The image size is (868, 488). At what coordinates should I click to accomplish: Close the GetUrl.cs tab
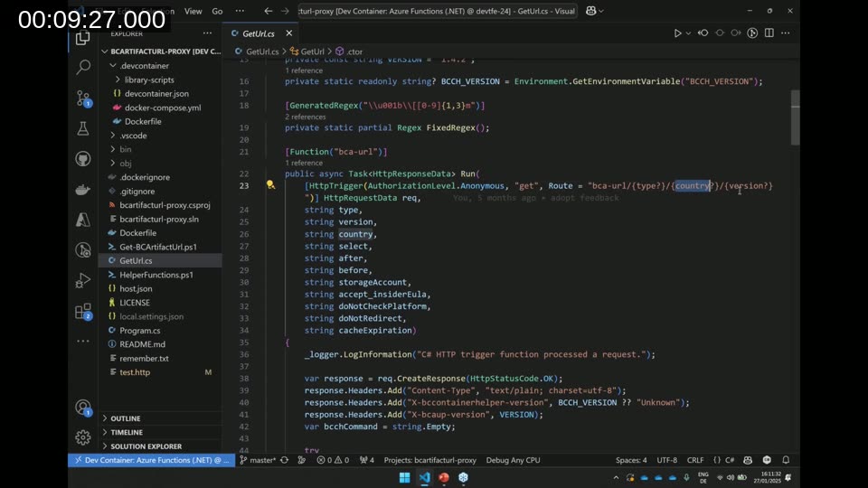pos(289,33)
